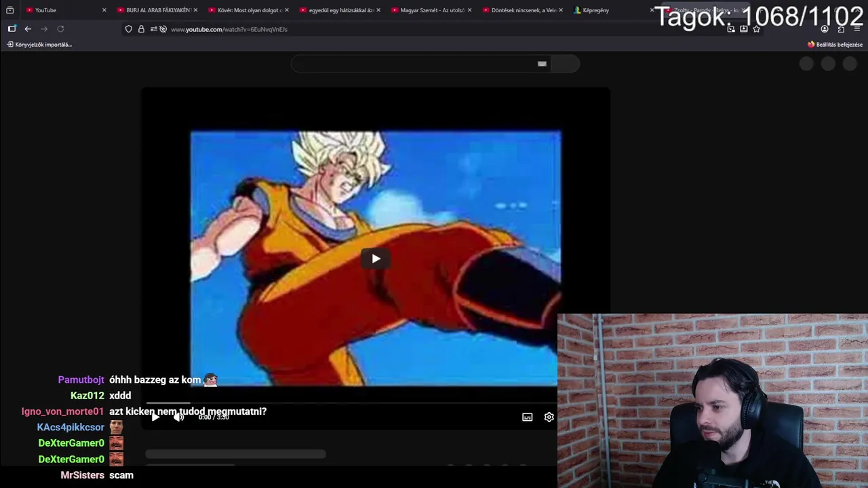Viewport: 868px width, 488px height.
Task: Open the Firefox hamburger menu
Action: pos(857,29)
